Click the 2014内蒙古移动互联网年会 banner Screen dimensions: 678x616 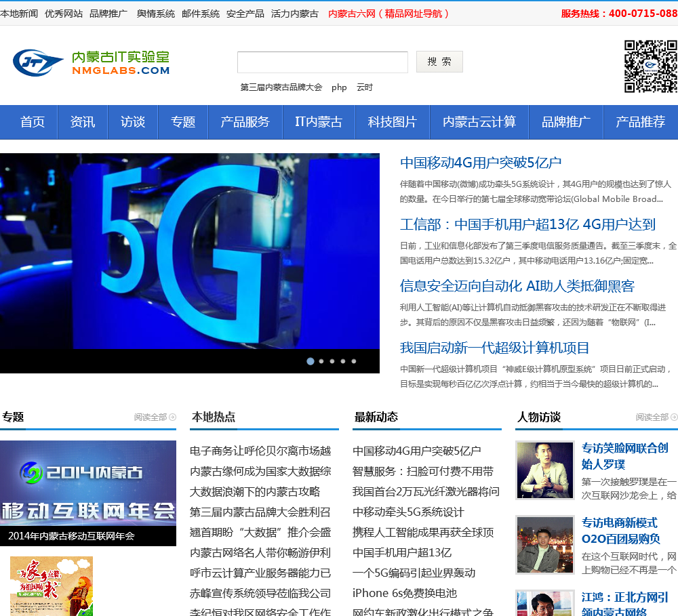coord(88,493)
